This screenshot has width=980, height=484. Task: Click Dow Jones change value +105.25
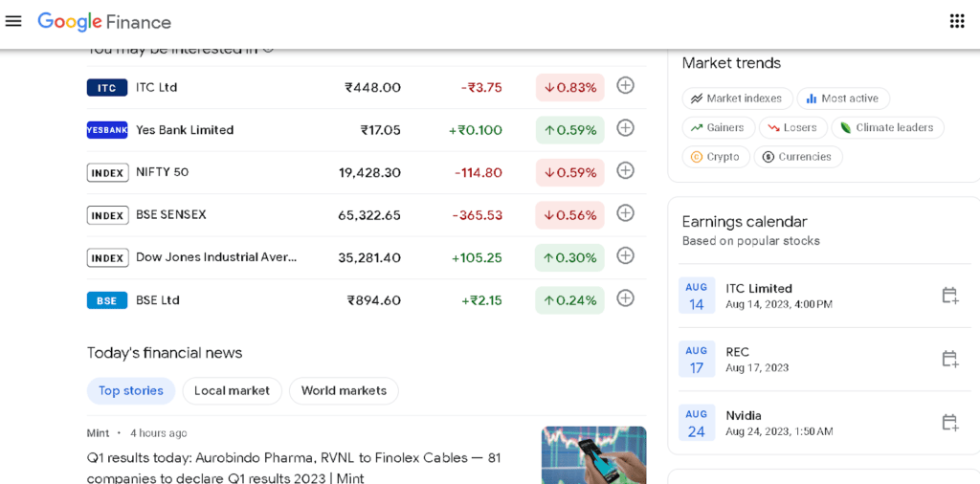pos(478,258)
